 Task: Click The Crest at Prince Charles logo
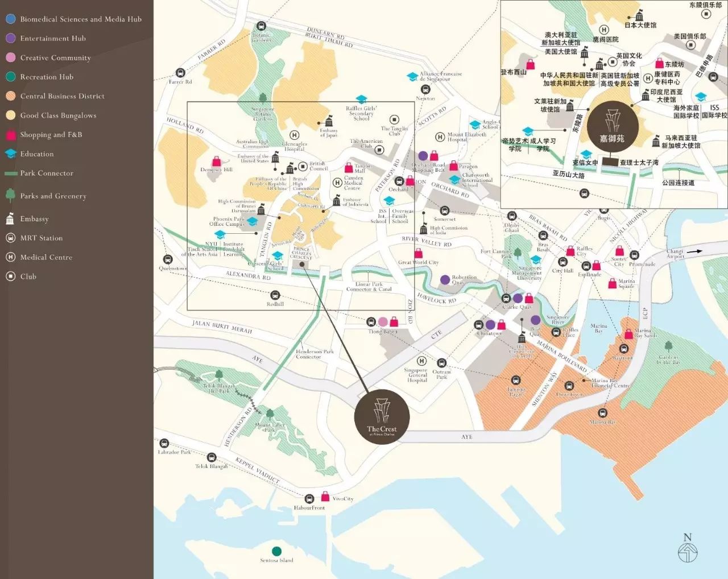pos(382,417)
